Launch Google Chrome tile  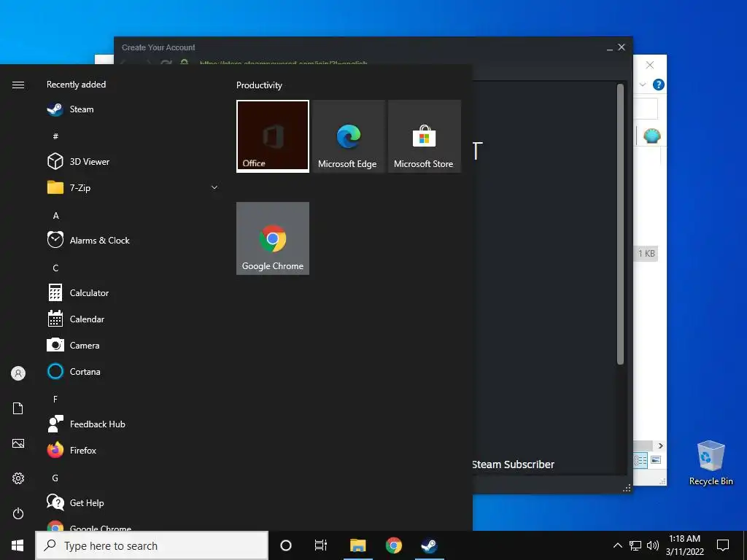pyautogui.click(x=273, y=238)
